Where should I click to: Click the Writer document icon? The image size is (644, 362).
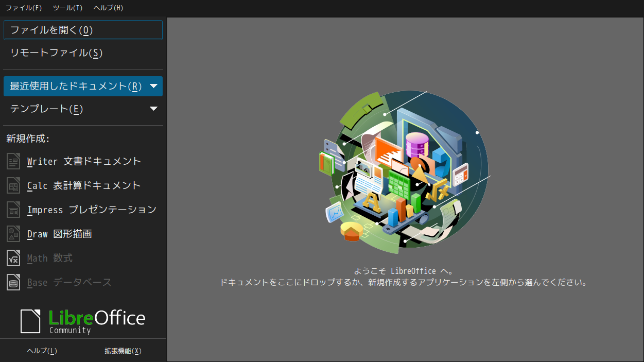tap(13, 161)
